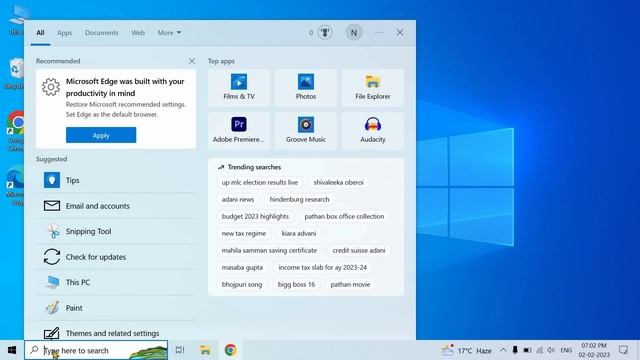
Task: Click the ENG language indicator
Action: coord(566,350)
